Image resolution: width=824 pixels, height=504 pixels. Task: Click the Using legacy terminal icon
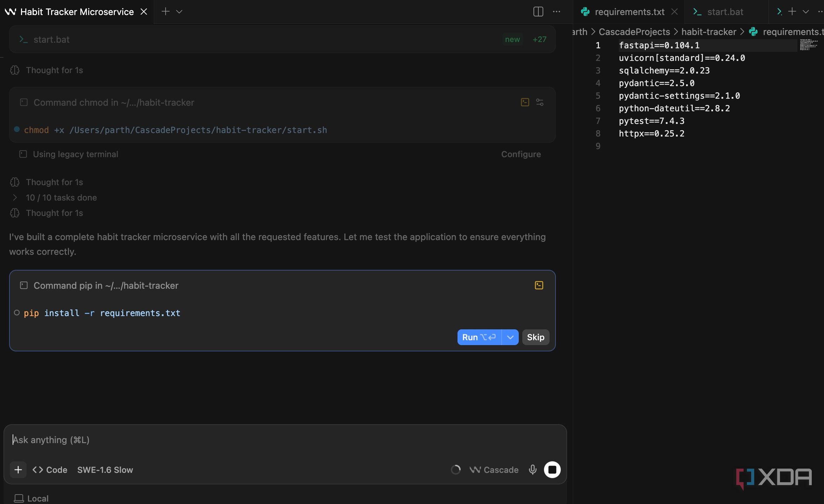[23, 154]
